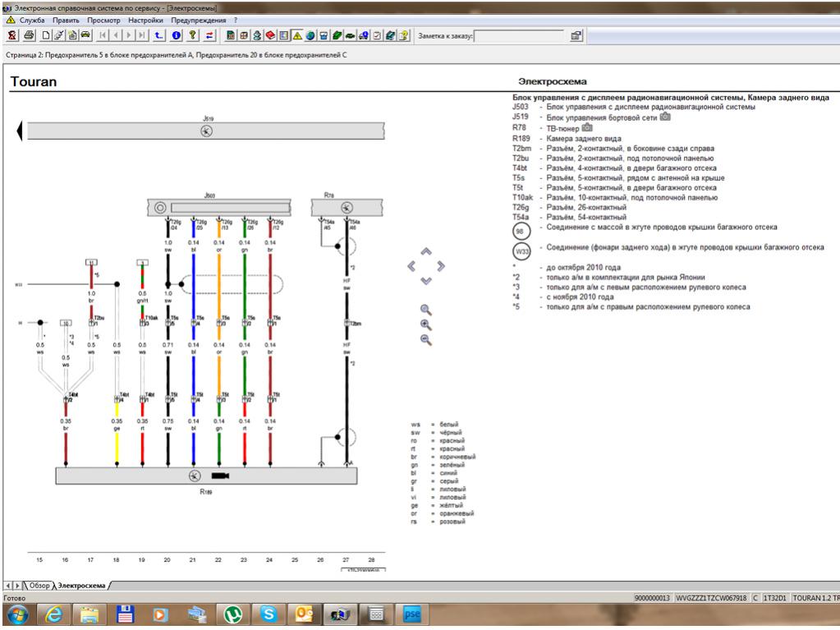Click legend entry 'Камера заднего вида'

583,138
